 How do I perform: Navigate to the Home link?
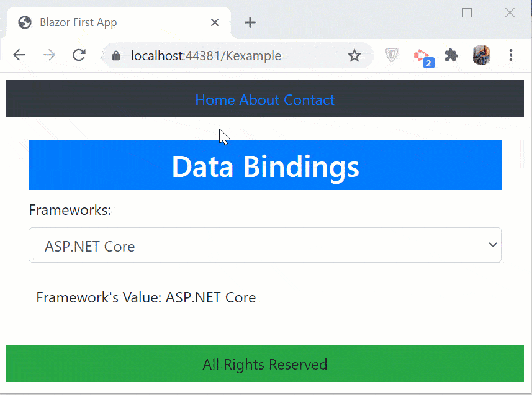click(214, 99)
